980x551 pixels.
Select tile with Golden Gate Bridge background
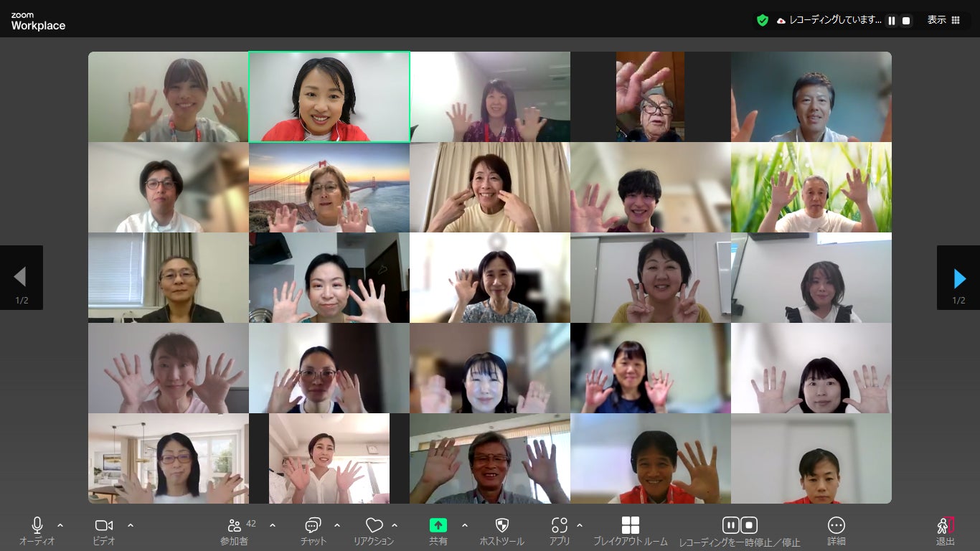pos(329,187)
